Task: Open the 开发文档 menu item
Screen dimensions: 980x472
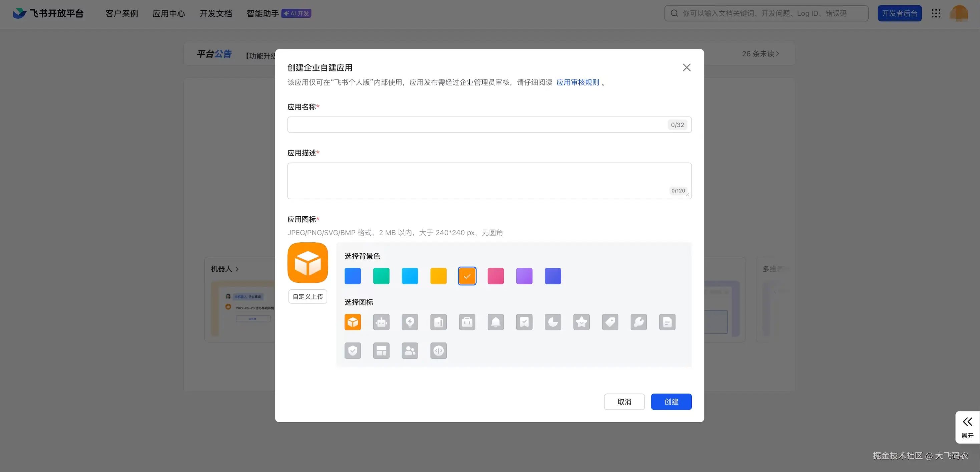Action: pyautogui.click(x=216, y=13)
